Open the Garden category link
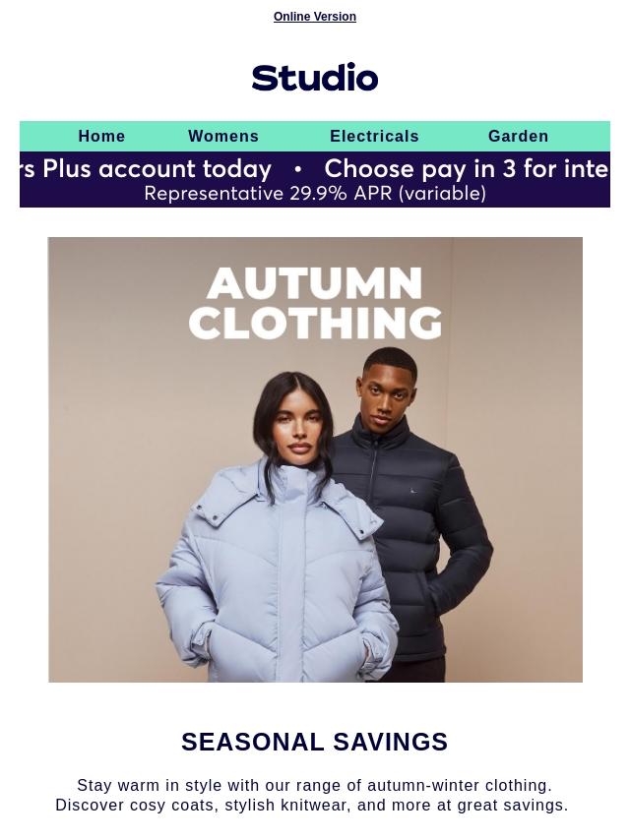The width and height of the screenshot is (630, 840). point(519,136)
